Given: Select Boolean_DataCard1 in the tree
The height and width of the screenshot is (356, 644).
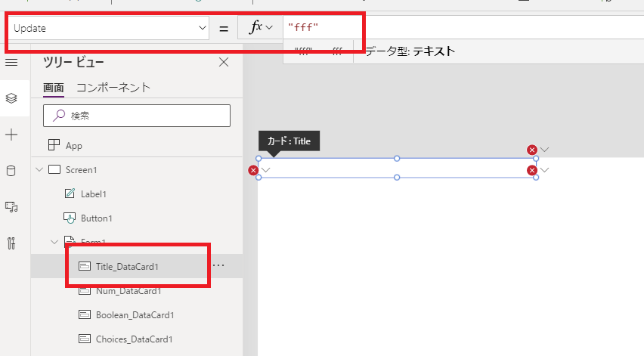Looking at the screenshot, I should [x=135, y=315].
